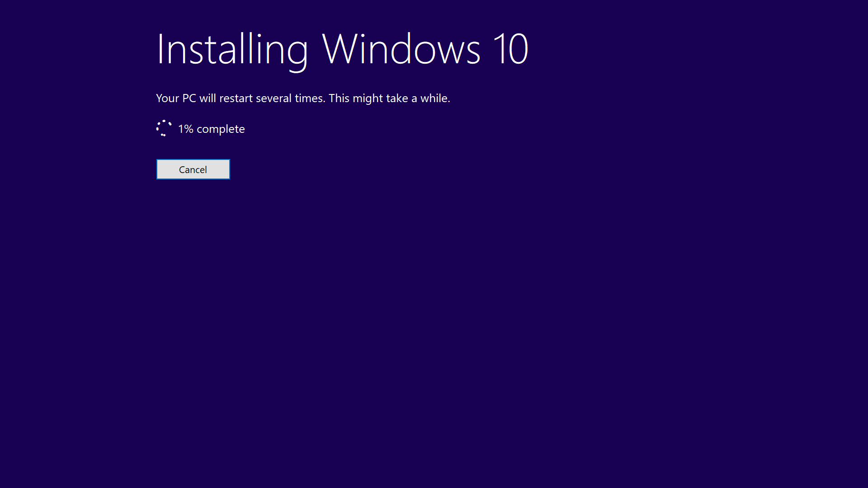This screenshot has width=868, height=488.
Task: Click the letter "W" in Windows heading
Action: pyautogui.click(x=339, y=49)
